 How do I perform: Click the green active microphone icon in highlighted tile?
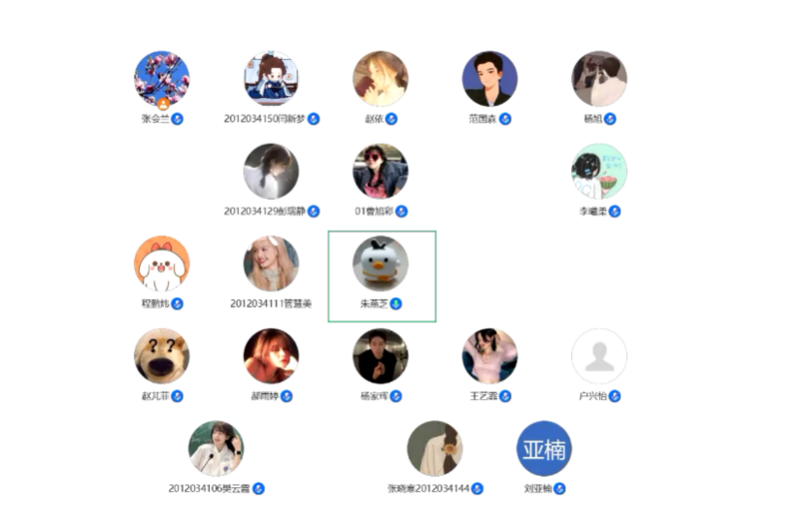(x=395, y=304)
